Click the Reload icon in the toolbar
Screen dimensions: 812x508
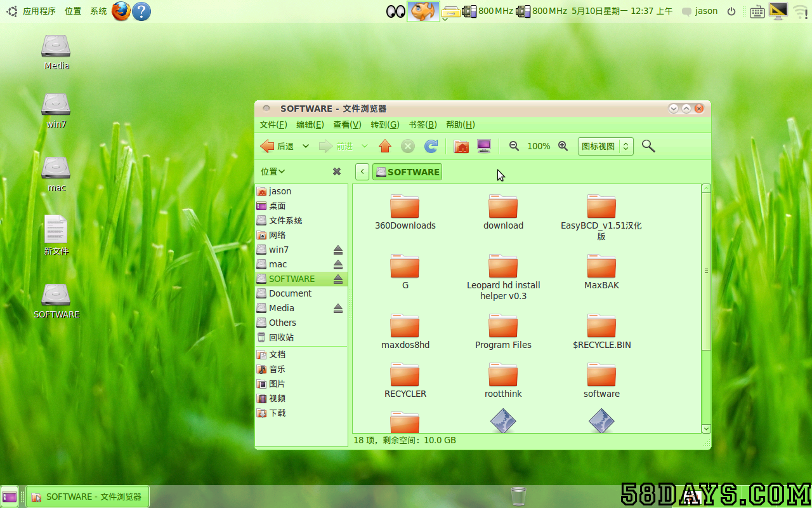point(431,147)
